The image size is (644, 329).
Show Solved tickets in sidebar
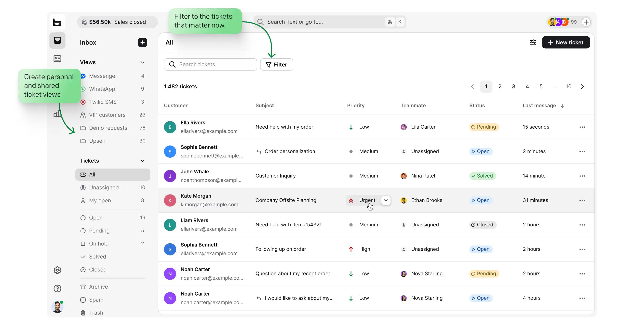[x=113, y=257]
